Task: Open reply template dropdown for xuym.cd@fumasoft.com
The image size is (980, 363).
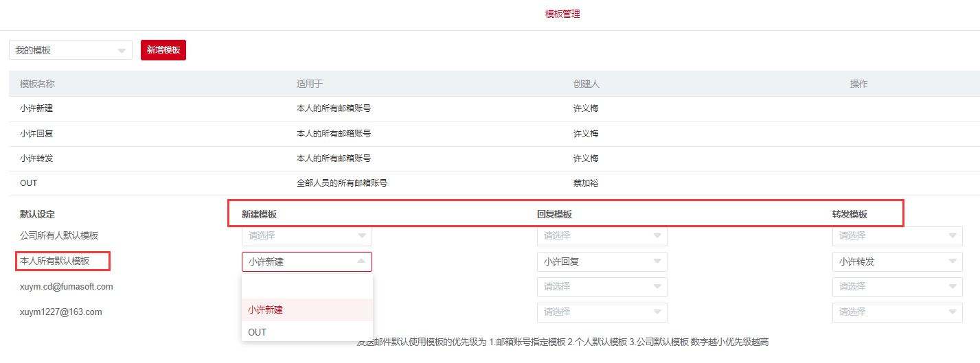Action: coord(602,286)
